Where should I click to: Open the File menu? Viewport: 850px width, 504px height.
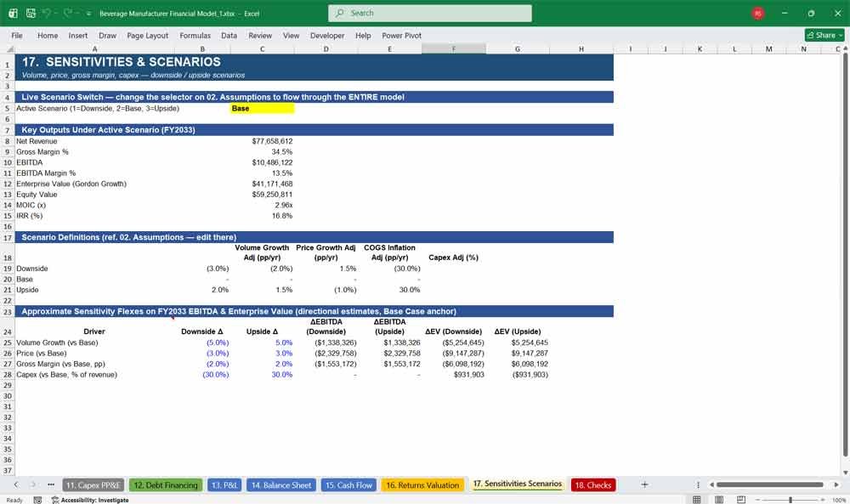coord(17,35)
